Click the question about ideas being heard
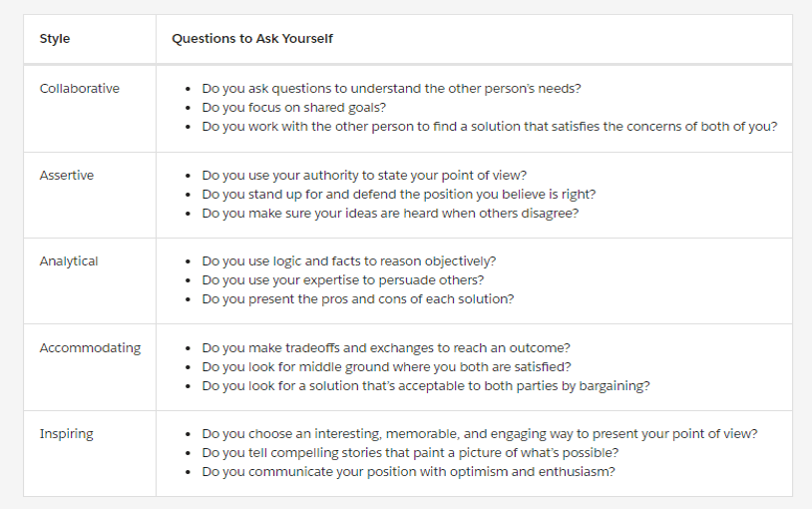Image resolution: width=812 pixels, height=509 pixels. (389, 214)
